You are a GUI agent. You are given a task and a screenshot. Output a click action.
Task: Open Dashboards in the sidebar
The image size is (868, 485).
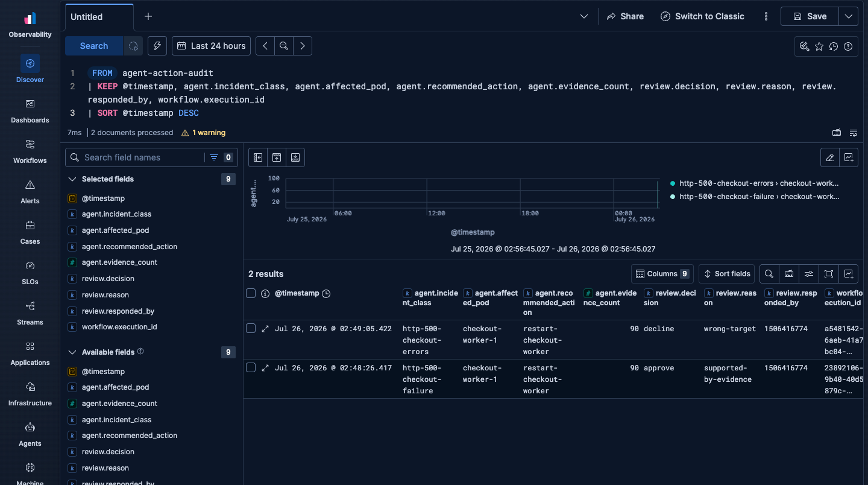[30, 110]
